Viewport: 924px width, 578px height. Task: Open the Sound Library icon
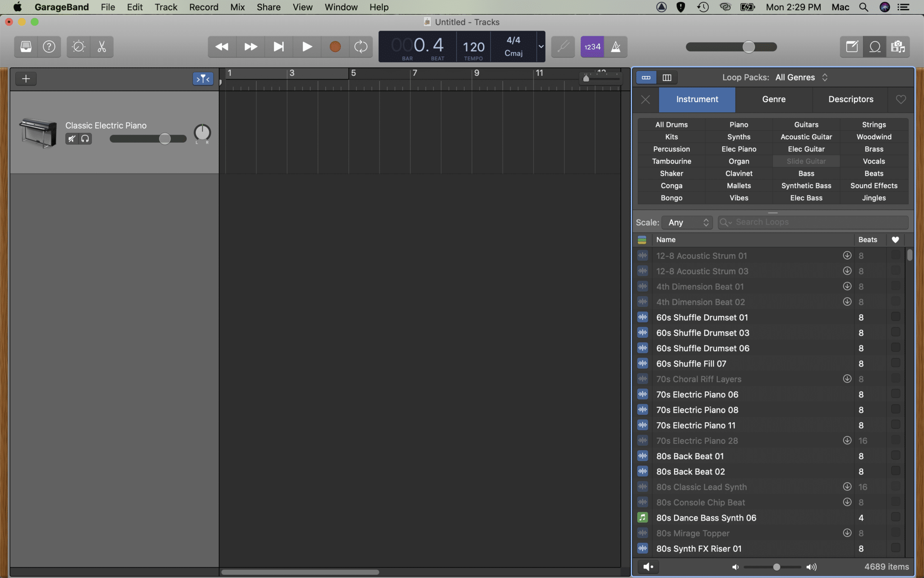(x=25, y=47)
